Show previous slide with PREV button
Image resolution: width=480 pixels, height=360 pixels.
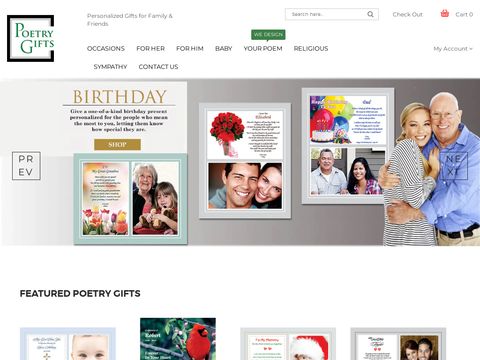[26, 166]
